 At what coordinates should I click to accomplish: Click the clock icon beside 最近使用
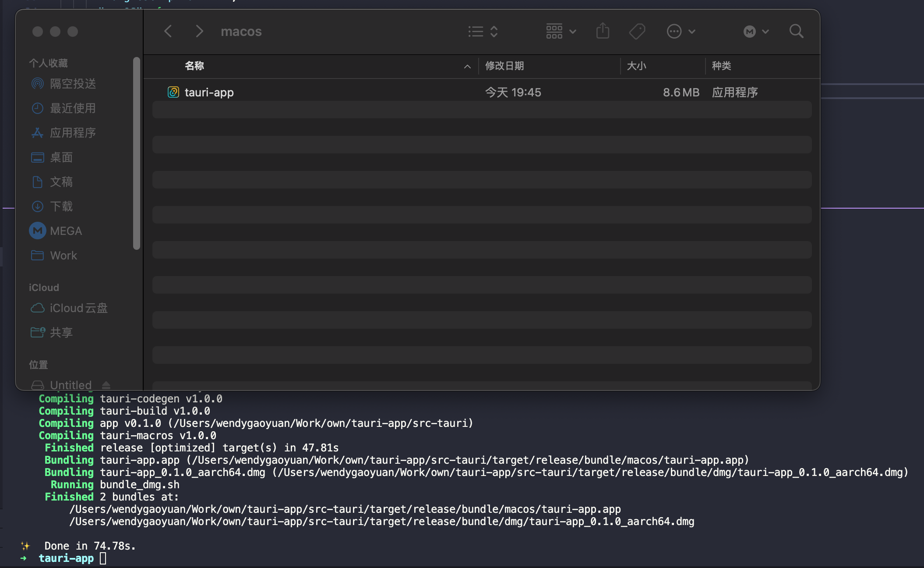(x=38, y=108)
